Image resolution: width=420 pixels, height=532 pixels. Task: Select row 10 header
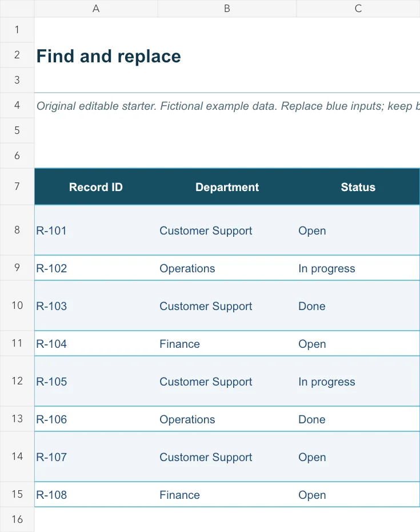coord(17,305)
